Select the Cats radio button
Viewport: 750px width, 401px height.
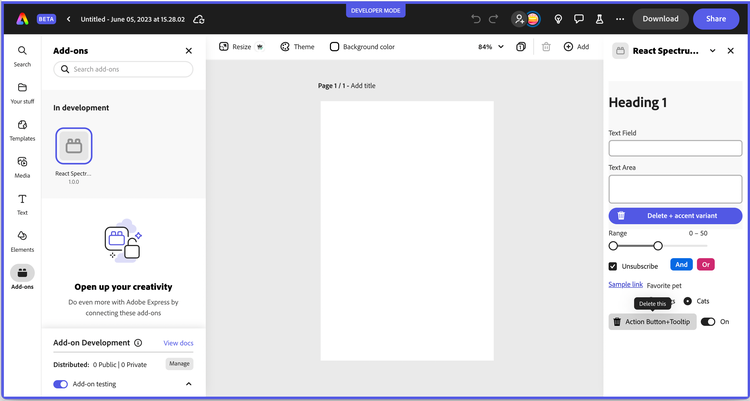(688, 301)
